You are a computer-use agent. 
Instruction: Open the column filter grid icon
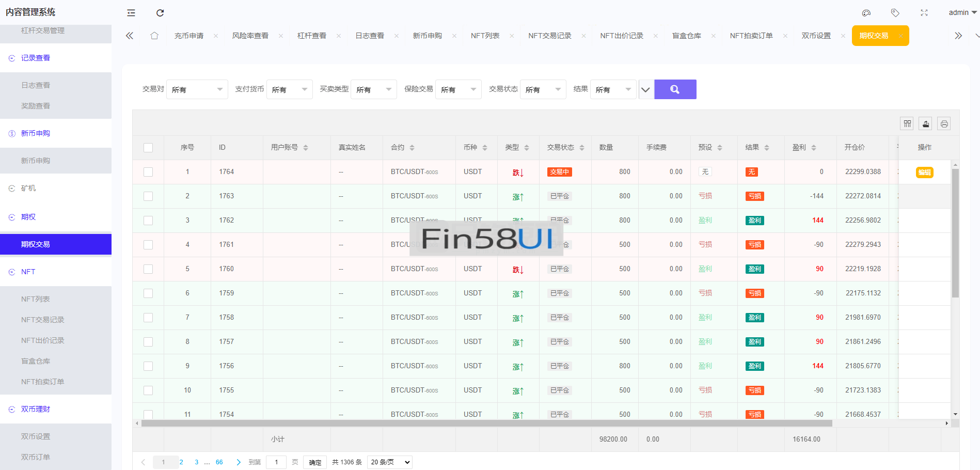907,124
